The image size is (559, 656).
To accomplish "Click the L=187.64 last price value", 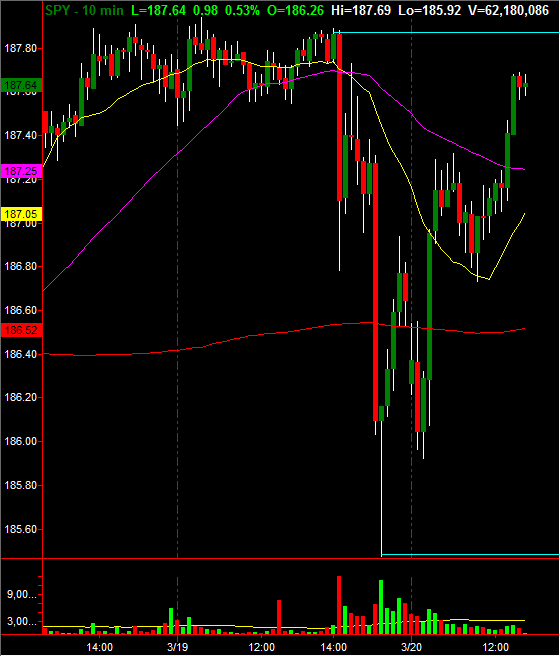I will pos(158,10).
